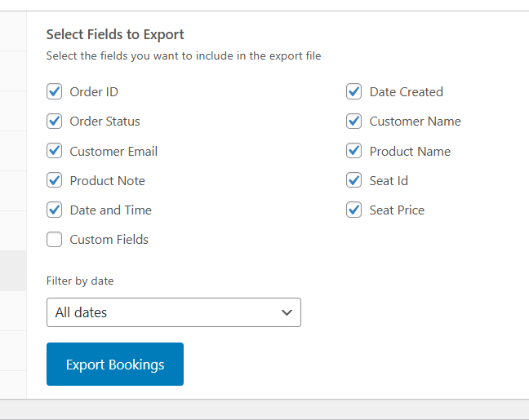Uncheck the Date Created checkbox
Viewport: 529px width, 420px height.
pyautogui.click(x=353, y=91)
